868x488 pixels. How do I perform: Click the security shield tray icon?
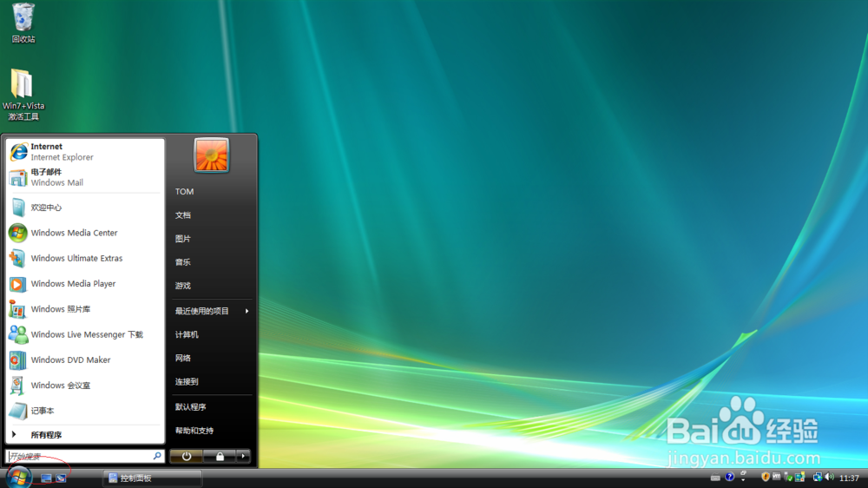pos(766,477)
